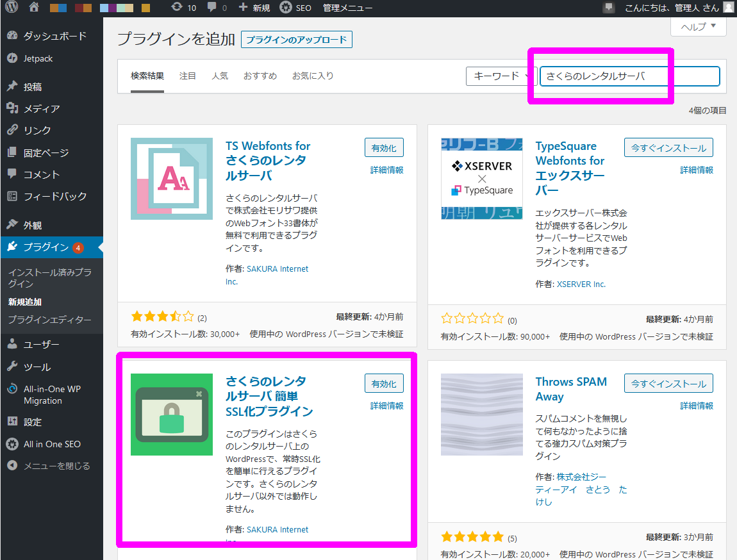Open 外観 appearance menu

click(52, 225)
